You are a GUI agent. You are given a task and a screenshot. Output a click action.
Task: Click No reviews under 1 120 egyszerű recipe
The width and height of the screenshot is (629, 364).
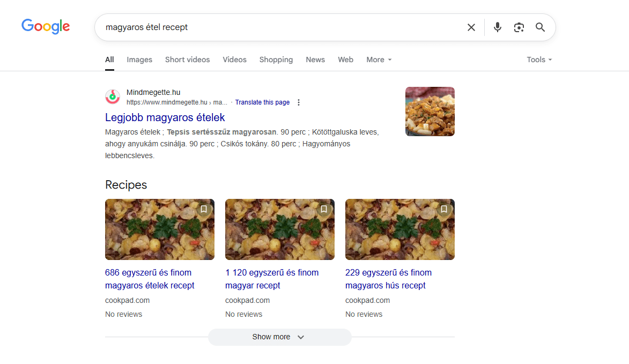click(243, 314)
